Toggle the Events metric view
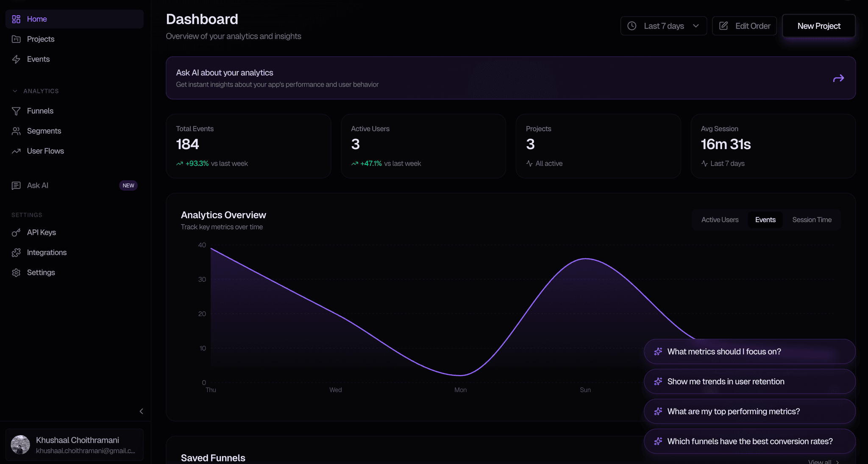Screen dimensions: 868x464 point(765,219)
